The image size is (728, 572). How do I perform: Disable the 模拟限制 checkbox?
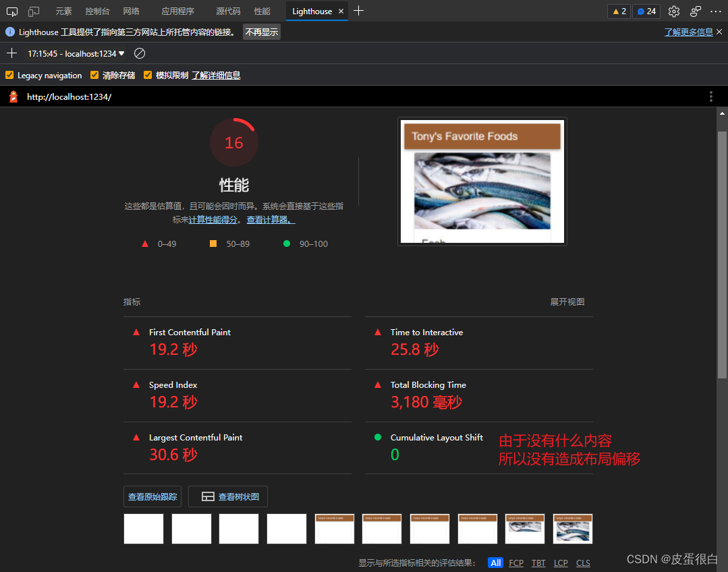click(x=148, y=76)
